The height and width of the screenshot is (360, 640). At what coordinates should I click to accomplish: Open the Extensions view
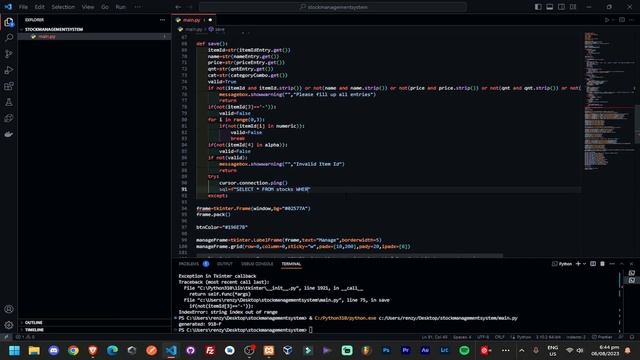pos(9,86)
